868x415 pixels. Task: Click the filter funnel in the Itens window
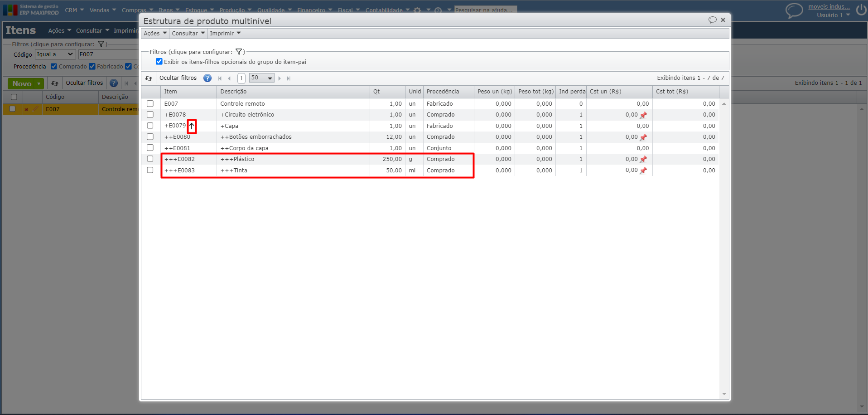pos(101,44)
